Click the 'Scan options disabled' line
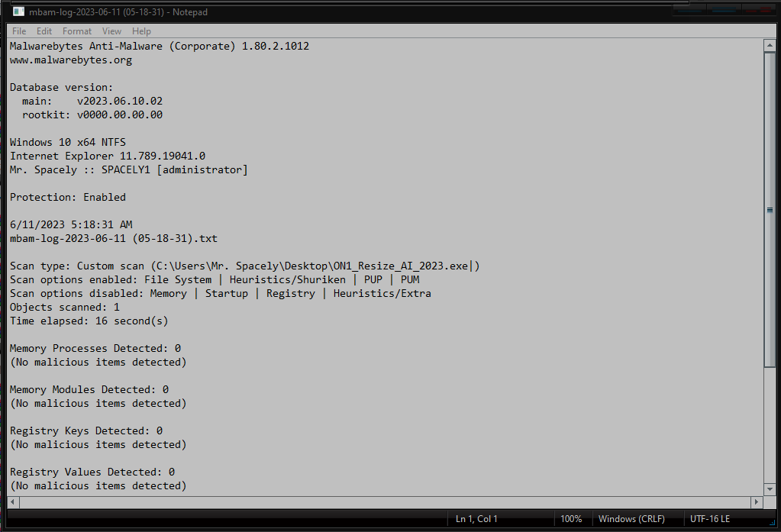The height and width of the screenshot is (532, 781). 220,294
